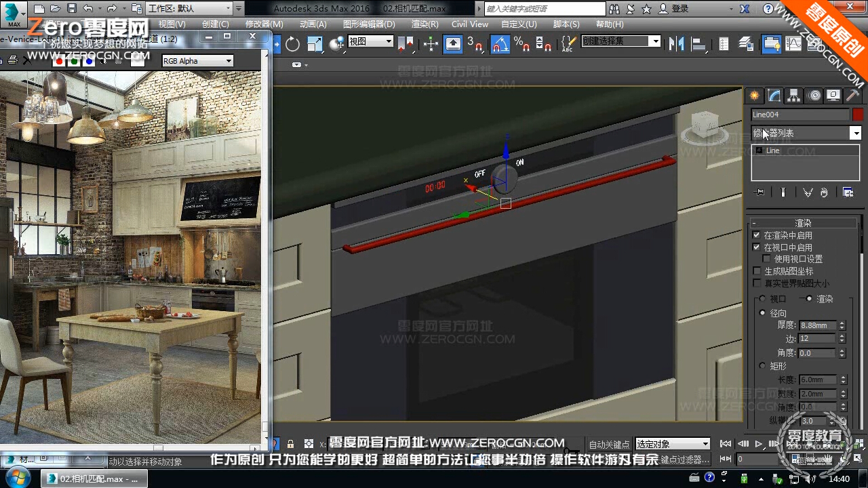Screen dimensions: 868x488
Task: Select the Rotate tool in main toolbar
Action: [x=292, y=45]
